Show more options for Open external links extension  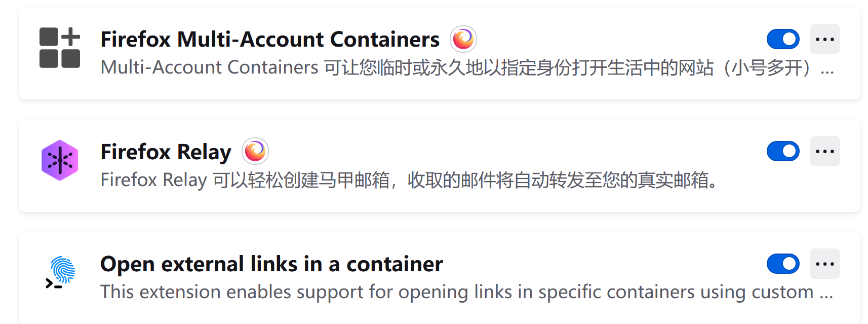[824, 264]
